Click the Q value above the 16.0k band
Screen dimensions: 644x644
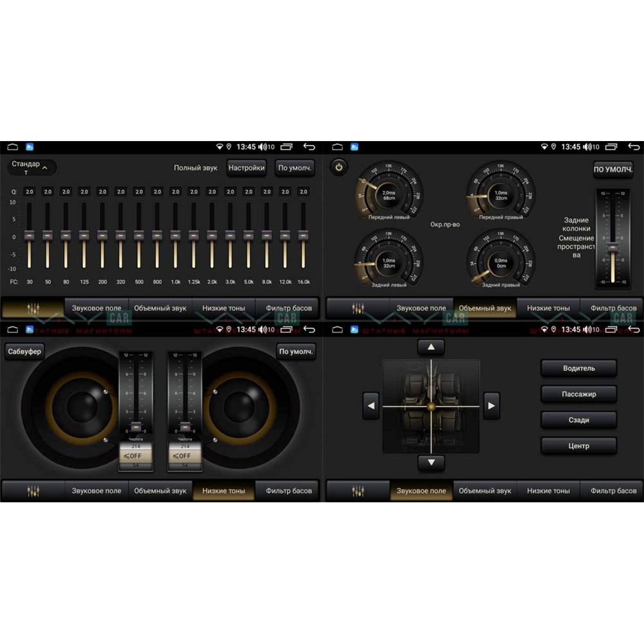pyautogui.click(x=303, y=192)
